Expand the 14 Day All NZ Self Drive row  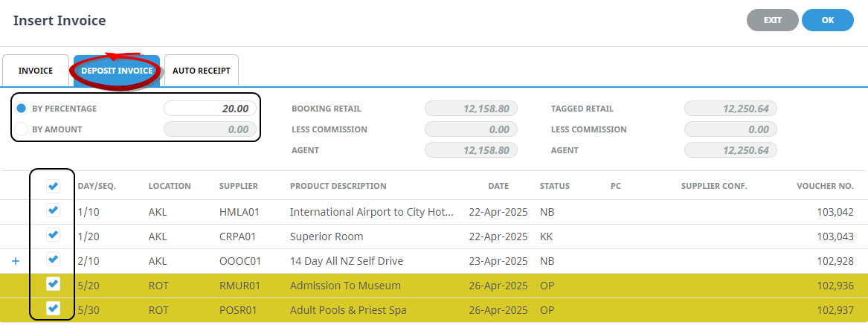coord(16,261)
